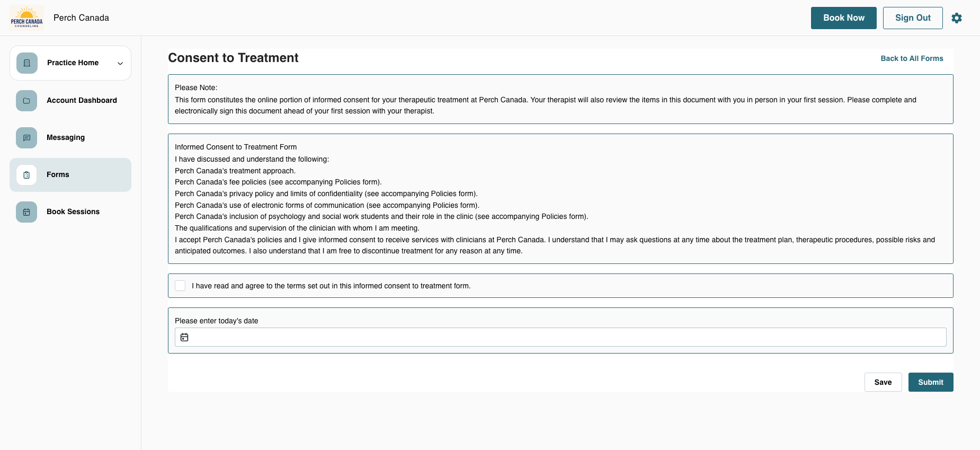Image resolution: width=980 pixels, height=450 pixels.
Task: Focus the today's date input field
Action: click(x=560, y=337)
